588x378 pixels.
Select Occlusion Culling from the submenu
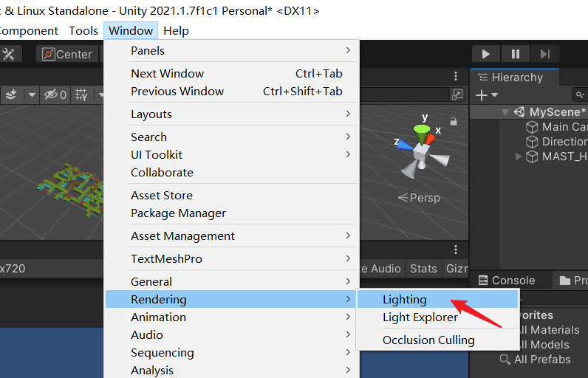pos(428,340)
